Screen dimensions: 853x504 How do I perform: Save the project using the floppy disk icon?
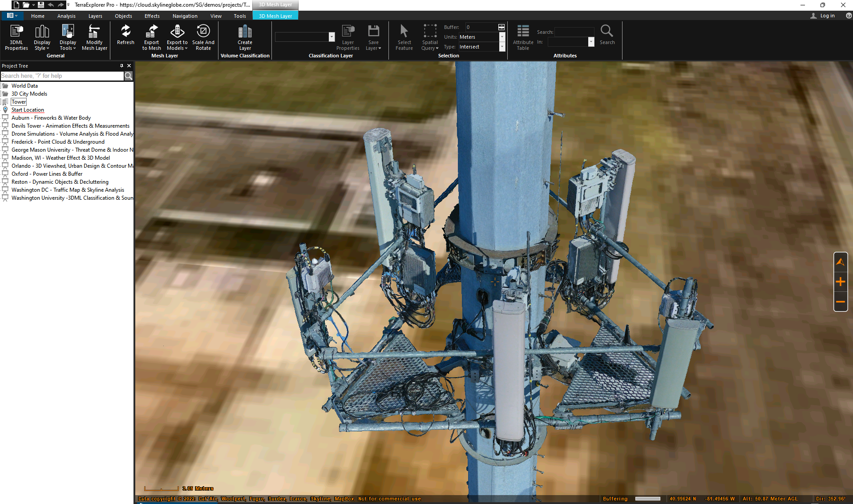pyautogui.click(x=41, y=5)
